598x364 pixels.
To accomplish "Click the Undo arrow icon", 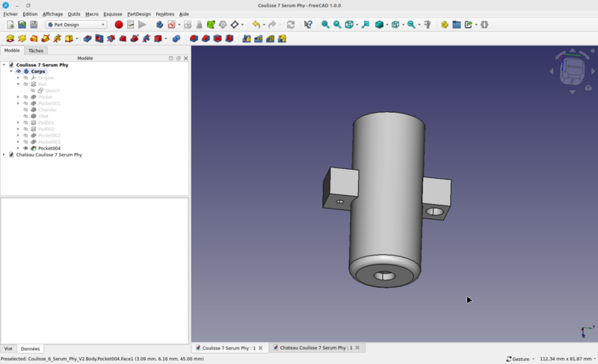I will click(256, 25).
